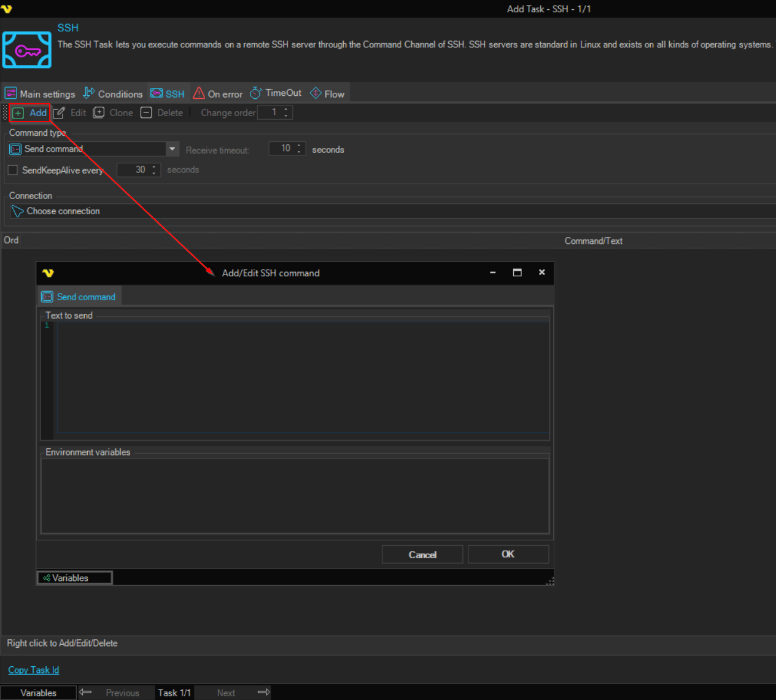Click the Copy Task Id link
776x700 pixels.
coord(34,670)
